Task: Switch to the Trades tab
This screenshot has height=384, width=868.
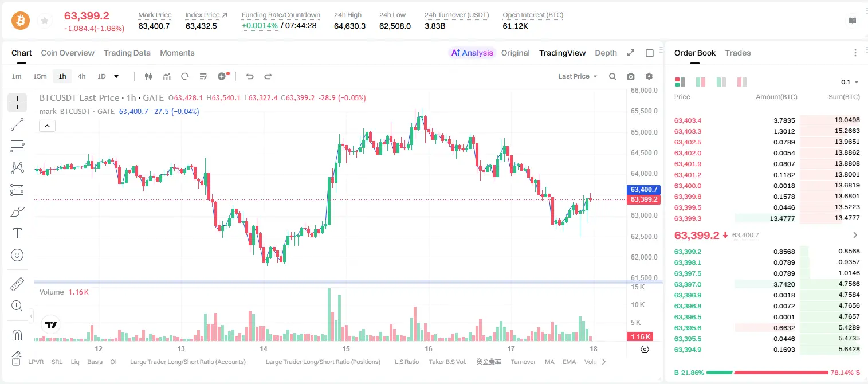Action: (x=738, y=53)
